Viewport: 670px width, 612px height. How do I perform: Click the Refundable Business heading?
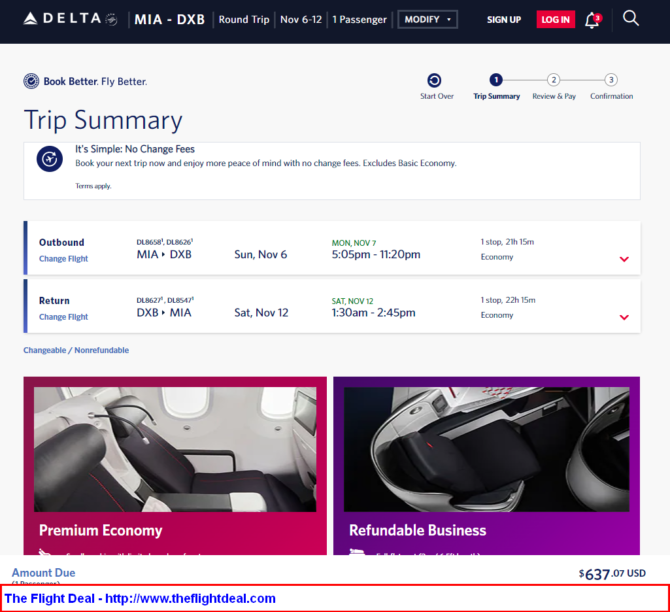[417, 530]
